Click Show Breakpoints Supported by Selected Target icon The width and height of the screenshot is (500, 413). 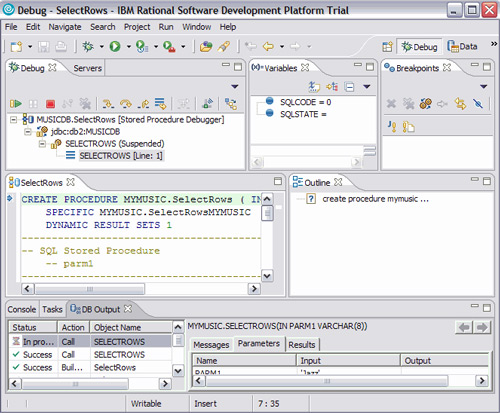pyautogui.click(x=426, y=104)
